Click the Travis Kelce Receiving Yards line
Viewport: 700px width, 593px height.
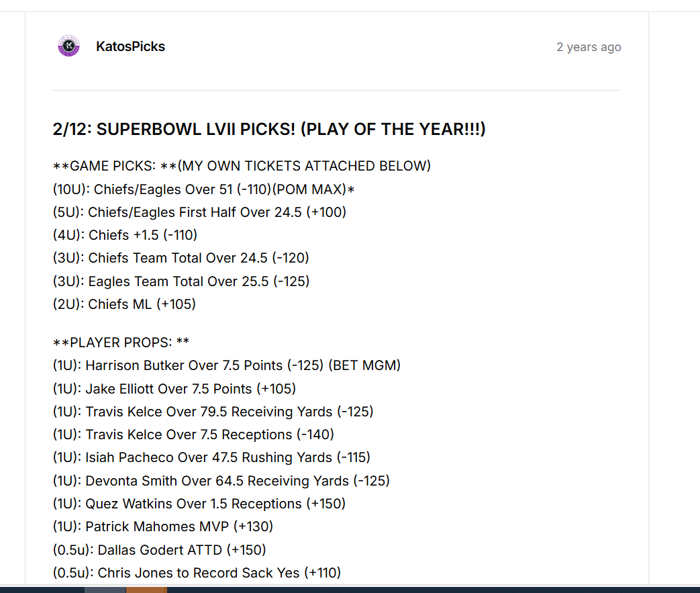213,412
